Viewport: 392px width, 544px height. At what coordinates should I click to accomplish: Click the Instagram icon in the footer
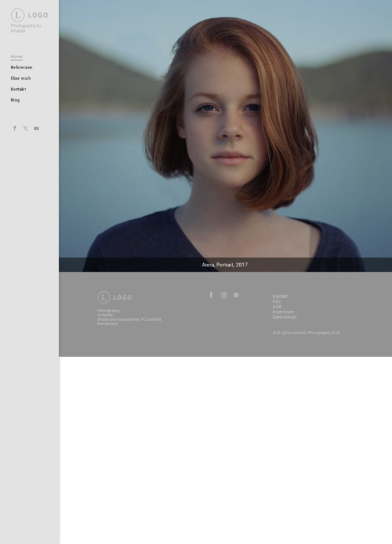pos(223,295)
